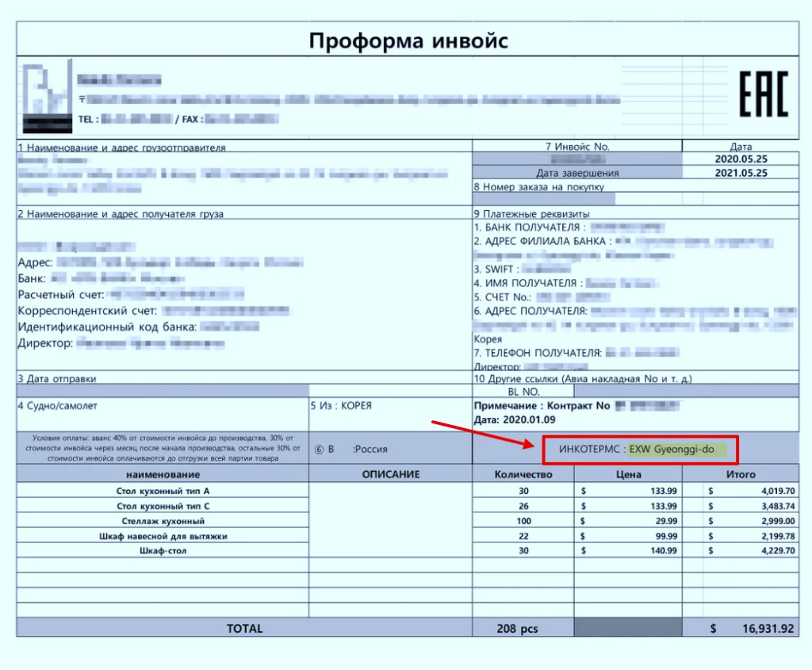Select the completion date 2021.05.25 cell

point(740,173)
